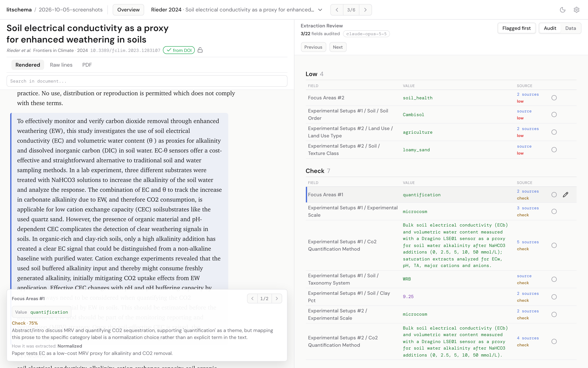Focus the Search in document field
Viewport: 588px width, 368px height.
[x=147, y=81]
